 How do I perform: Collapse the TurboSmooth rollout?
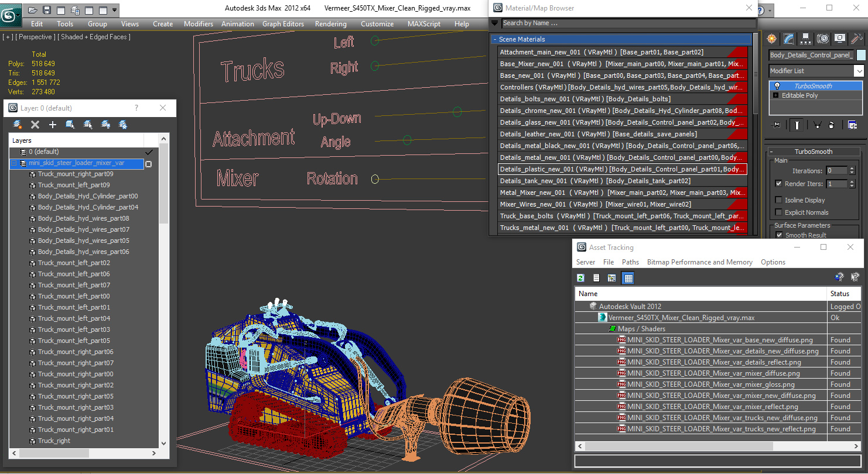click(772, 152)
